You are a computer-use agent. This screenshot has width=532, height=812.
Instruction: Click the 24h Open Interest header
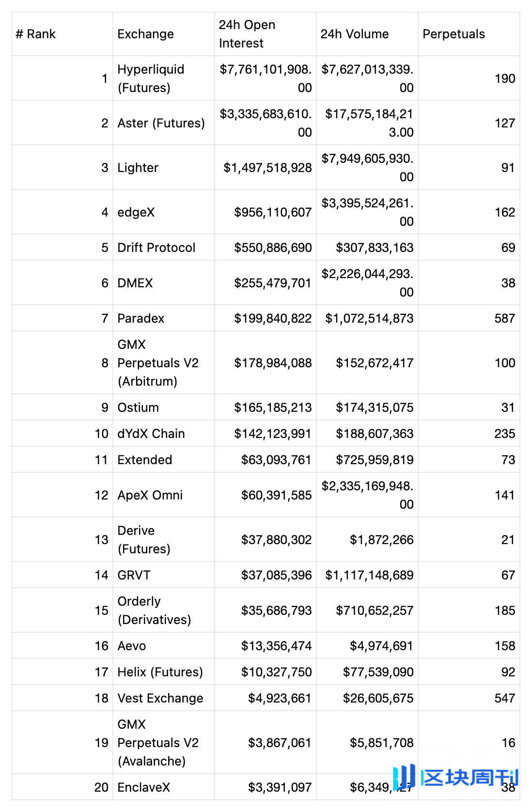point(247,34)
